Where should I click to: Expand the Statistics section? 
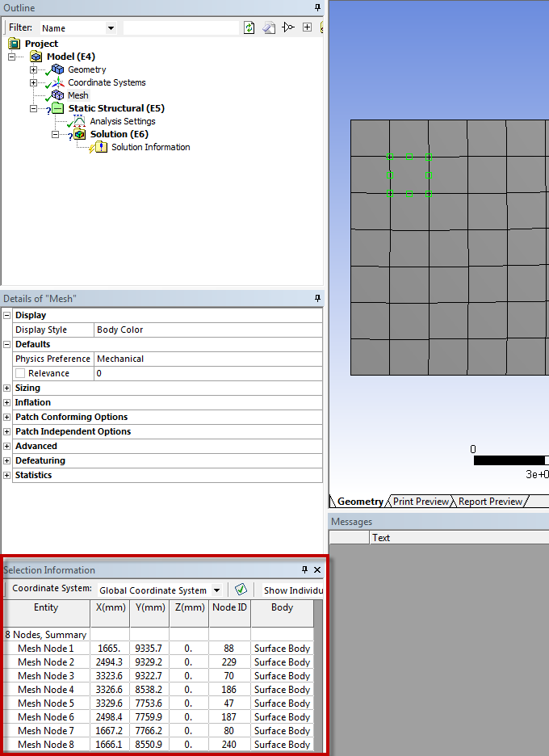click(6, 475)
